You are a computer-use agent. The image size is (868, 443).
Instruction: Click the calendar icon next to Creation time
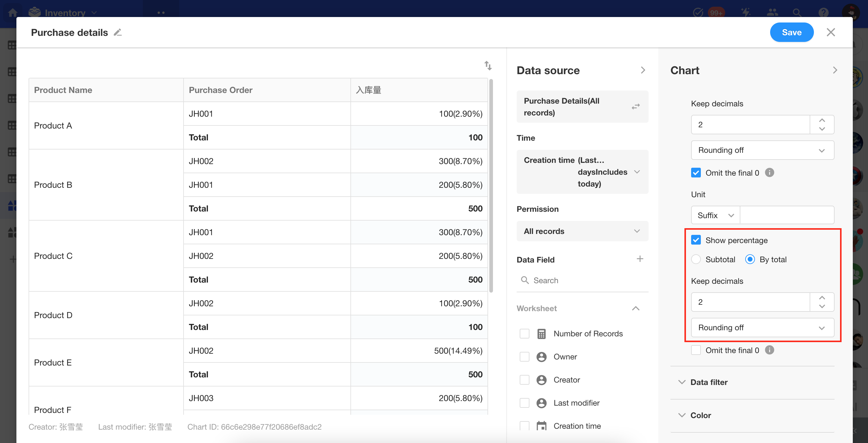coord(541,426)
